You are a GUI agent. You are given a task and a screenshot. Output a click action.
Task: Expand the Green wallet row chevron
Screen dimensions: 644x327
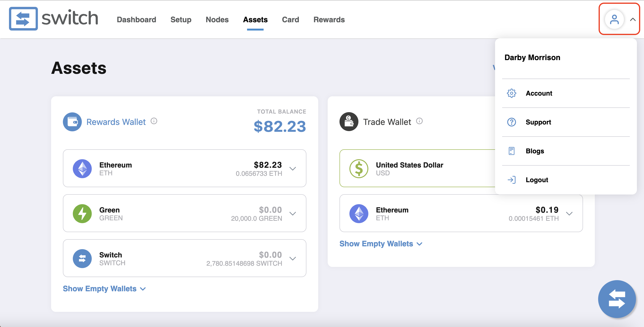292,213
